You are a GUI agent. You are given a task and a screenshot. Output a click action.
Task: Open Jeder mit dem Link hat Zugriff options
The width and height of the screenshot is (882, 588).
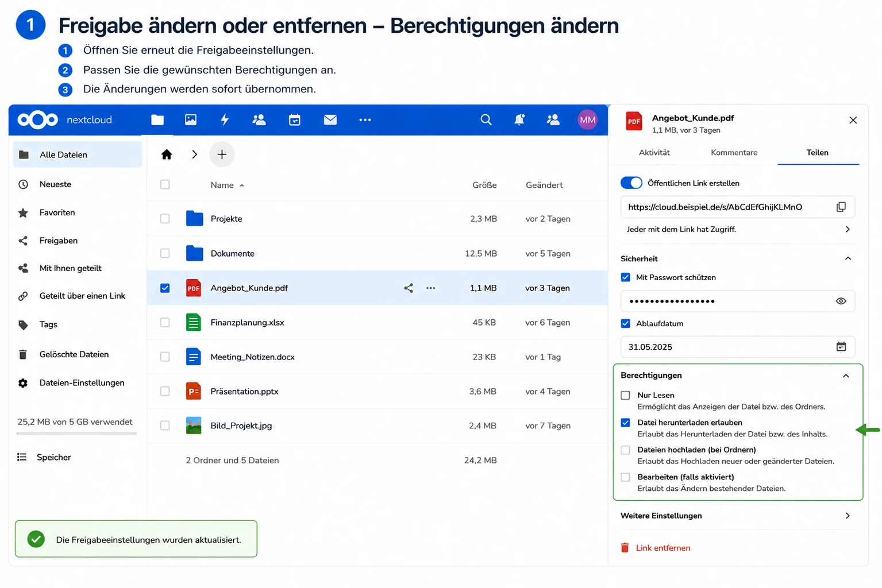[738, 229]
